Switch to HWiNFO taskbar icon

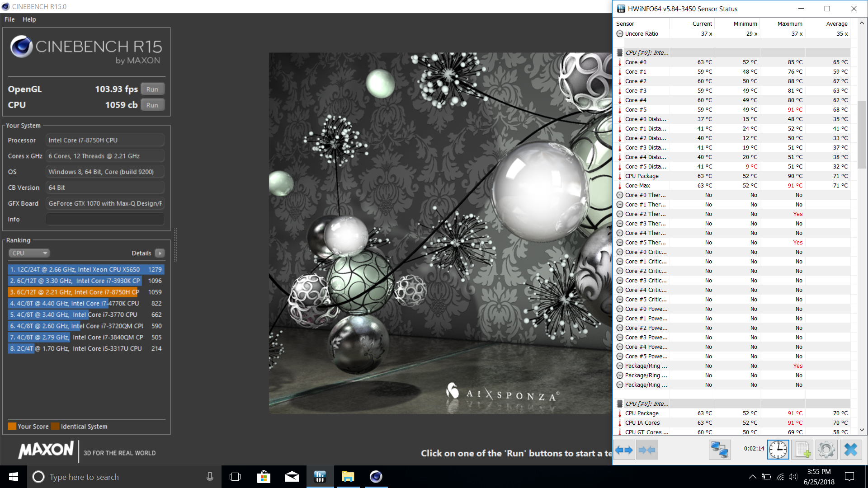tap(320, 477)
